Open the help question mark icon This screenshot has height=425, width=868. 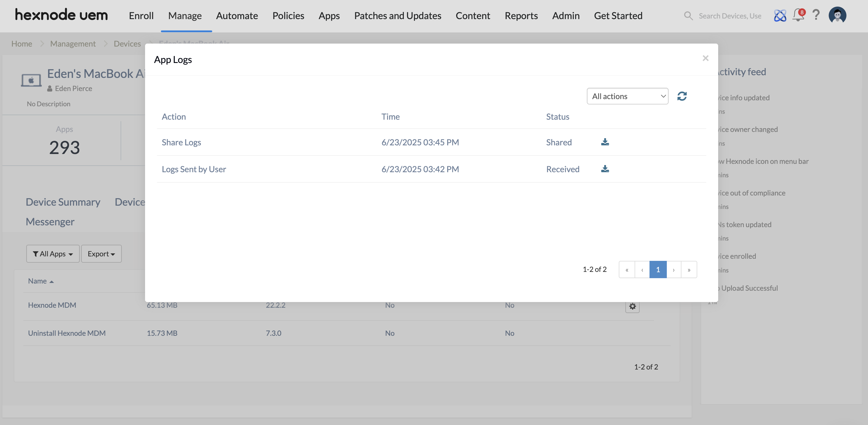816,15
